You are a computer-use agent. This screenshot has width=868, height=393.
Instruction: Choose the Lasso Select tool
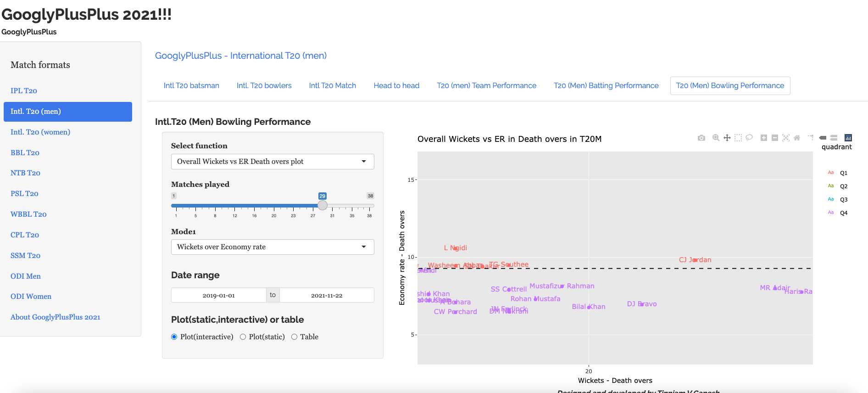749,138
